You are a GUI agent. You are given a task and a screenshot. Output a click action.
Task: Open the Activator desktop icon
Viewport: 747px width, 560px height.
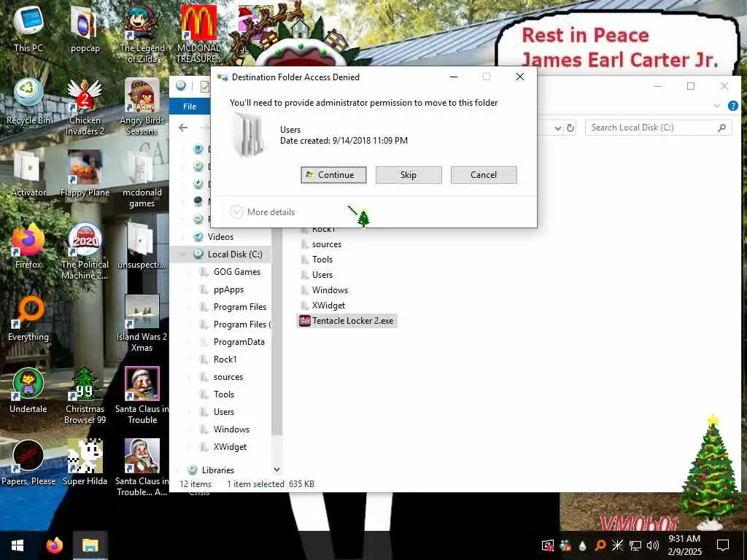tap(28, 174)
